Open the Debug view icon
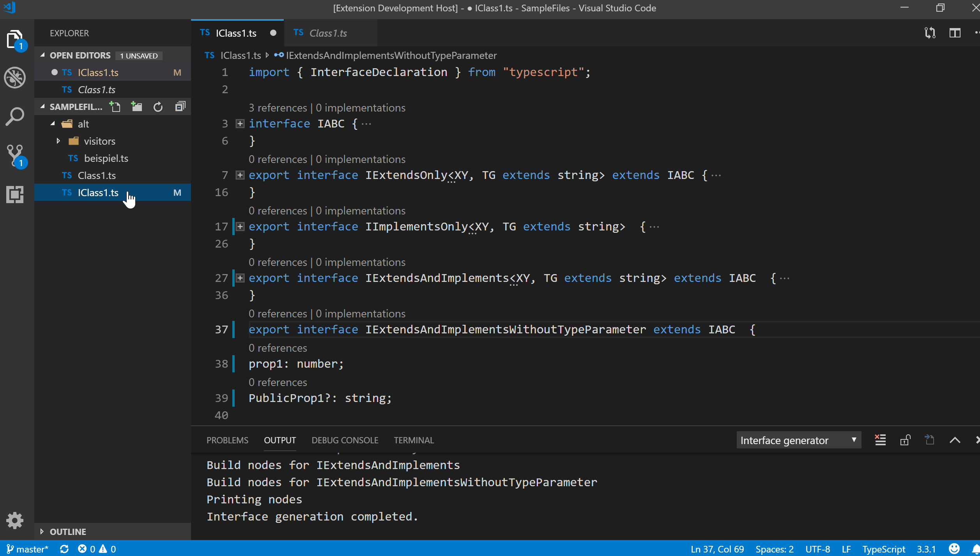Image resolution: width=980 pixels, height=556 pixels. pyautogui.click(x=15, y=78)
